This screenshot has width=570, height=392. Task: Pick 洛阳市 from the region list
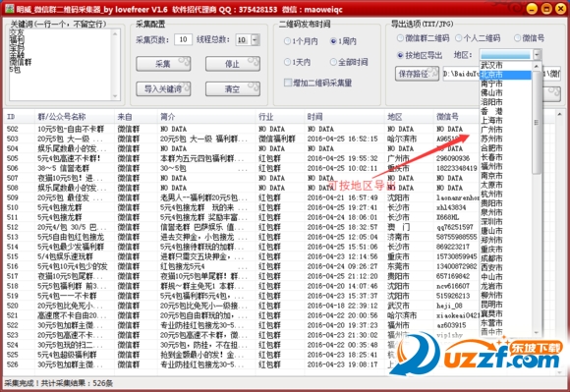point(506,102)
